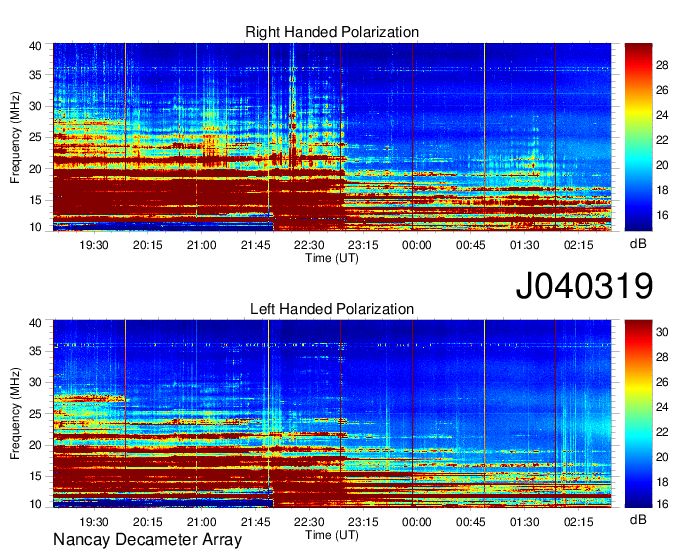680x552 pixels.
Task: Click the "Right Handed Polarization" plot title
Action: tap(332, 32)
